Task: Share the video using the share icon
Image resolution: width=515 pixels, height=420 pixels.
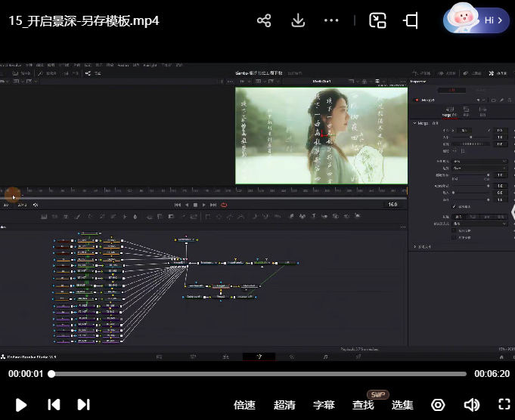Action: [x=264, y=20]
